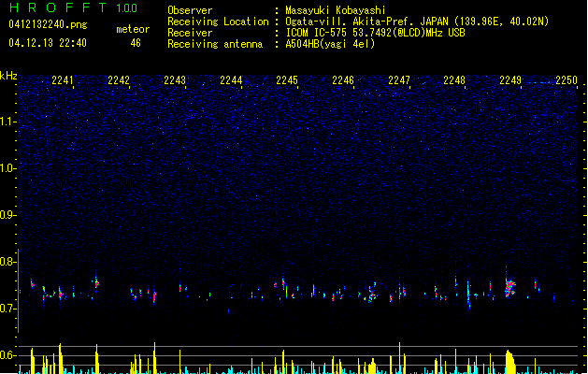This screenshot has width=588, height=374.
Task: Click the Receiving Location label
Action: (218, 22)
